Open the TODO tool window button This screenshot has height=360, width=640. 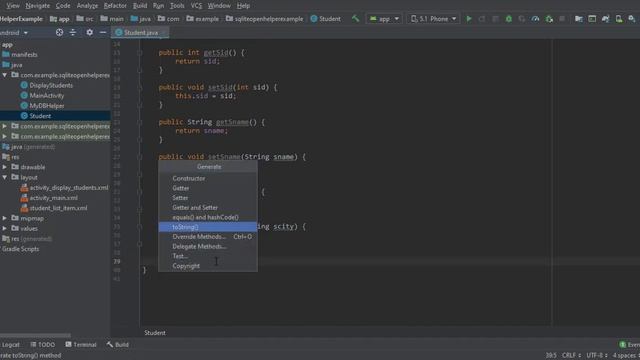click(42, 345)
